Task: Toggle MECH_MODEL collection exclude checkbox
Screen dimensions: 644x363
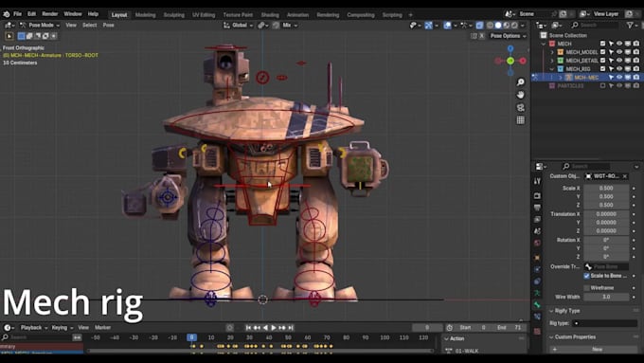Action: point(602,52)
